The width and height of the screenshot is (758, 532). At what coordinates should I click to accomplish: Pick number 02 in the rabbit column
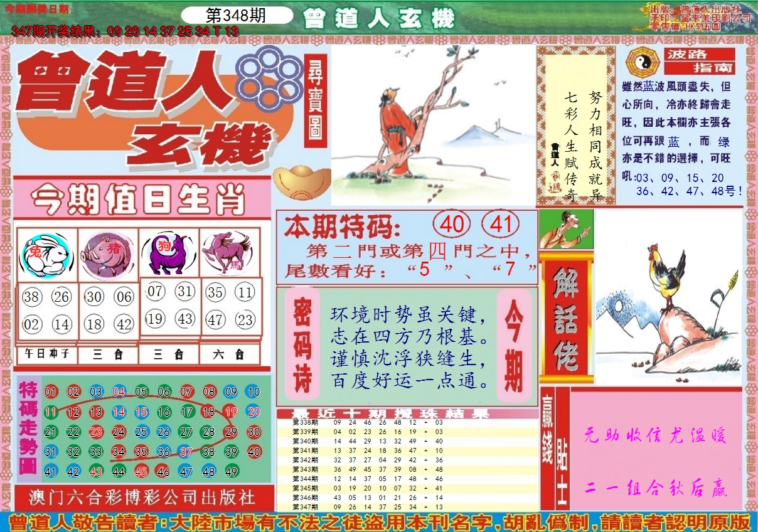(32, 324)
